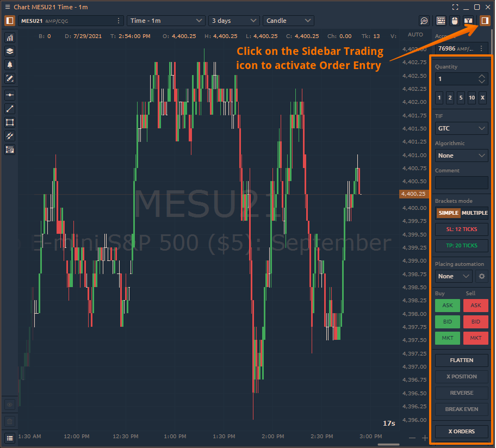Expand the GTC TIF dropdown
Image resolution: width=496 pixels, height=448 pixels.
tap(461, 129)
